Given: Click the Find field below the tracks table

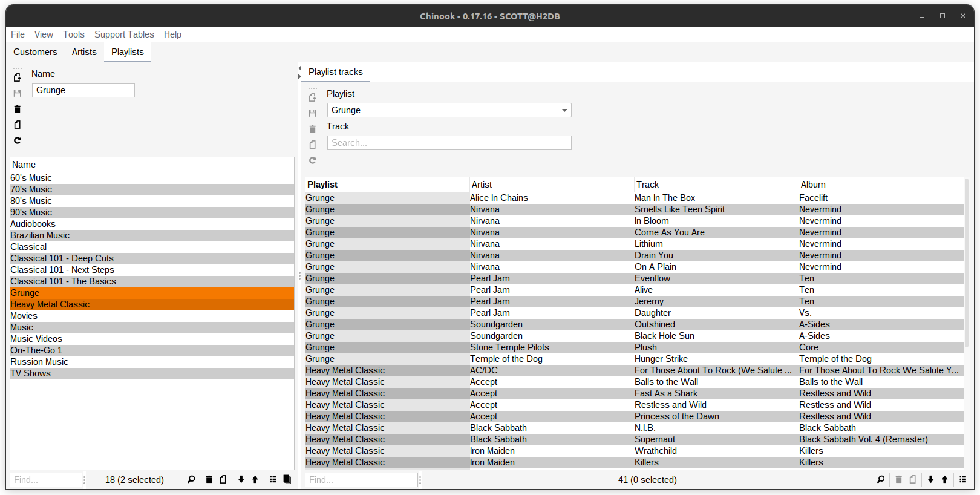Looking at the screenshot, I should point(361,480).
